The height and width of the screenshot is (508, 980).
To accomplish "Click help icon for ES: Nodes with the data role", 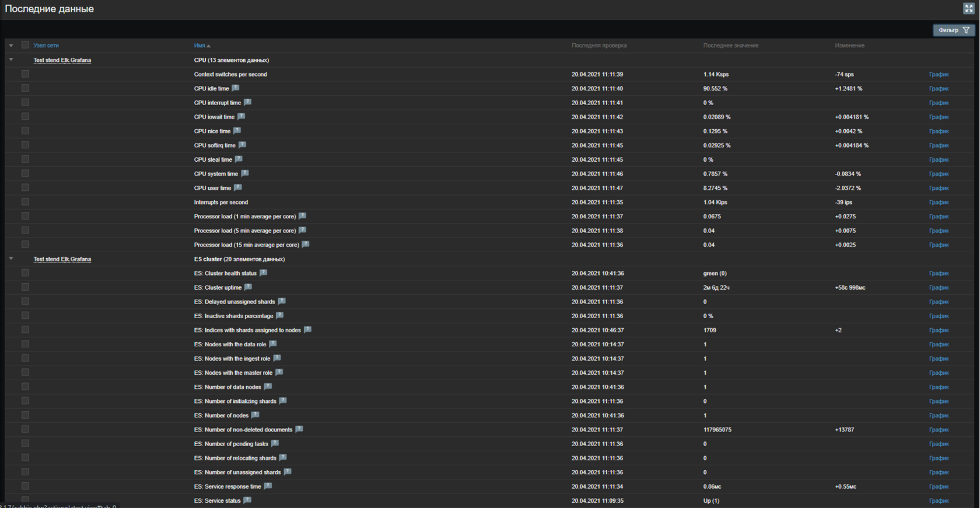I will [x=272, y=344].
